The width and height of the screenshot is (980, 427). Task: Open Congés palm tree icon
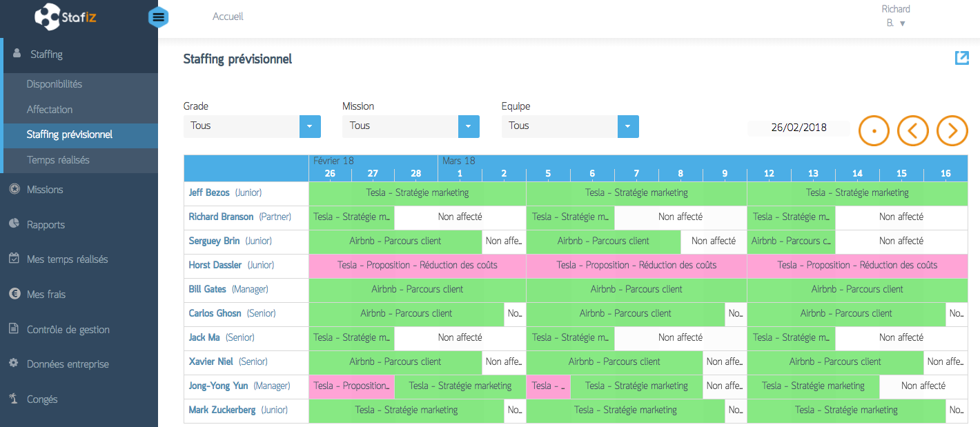(13, 399)
